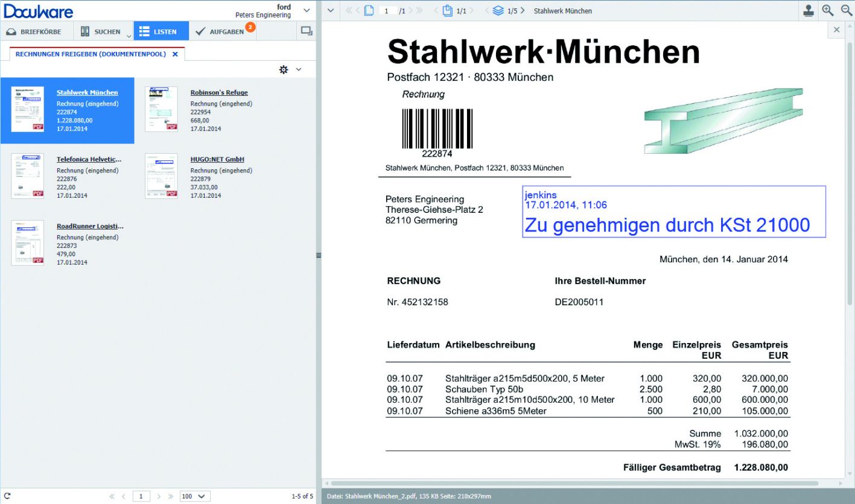Go to next page in viewer
Screen dimensions: 855x504
(x=410, y=10)
